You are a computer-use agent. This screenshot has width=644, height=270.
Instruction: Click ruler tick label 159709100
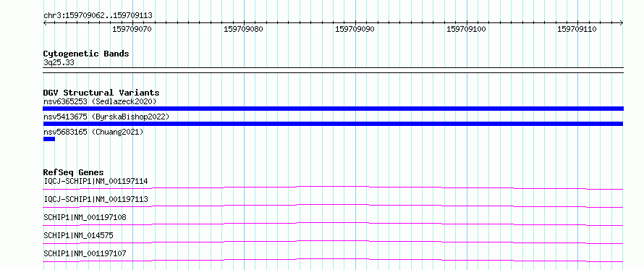pyautogui.click(x=466, y=30)
